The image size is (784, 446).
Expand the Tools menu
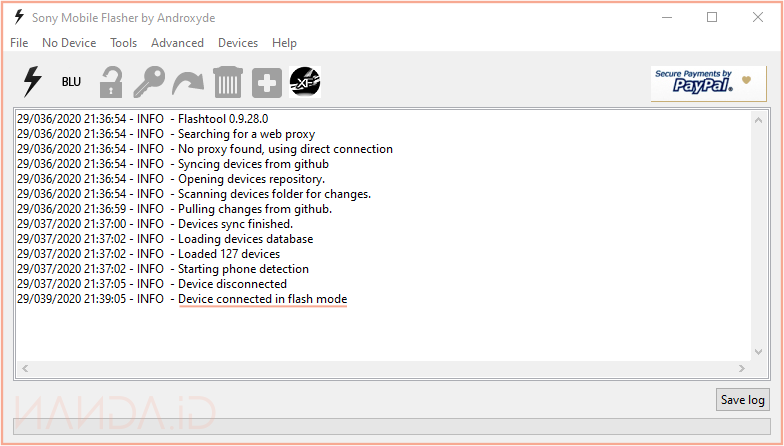[x=124, y=43]
